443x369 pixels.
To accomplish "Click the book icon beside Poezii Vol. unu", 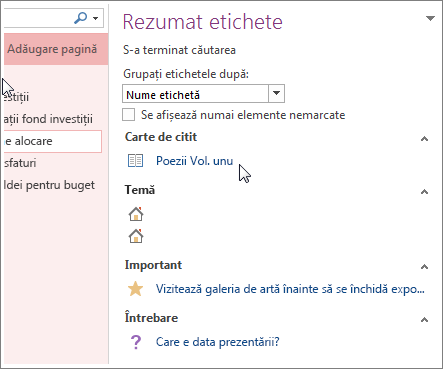I will click(x=135, y=161).
